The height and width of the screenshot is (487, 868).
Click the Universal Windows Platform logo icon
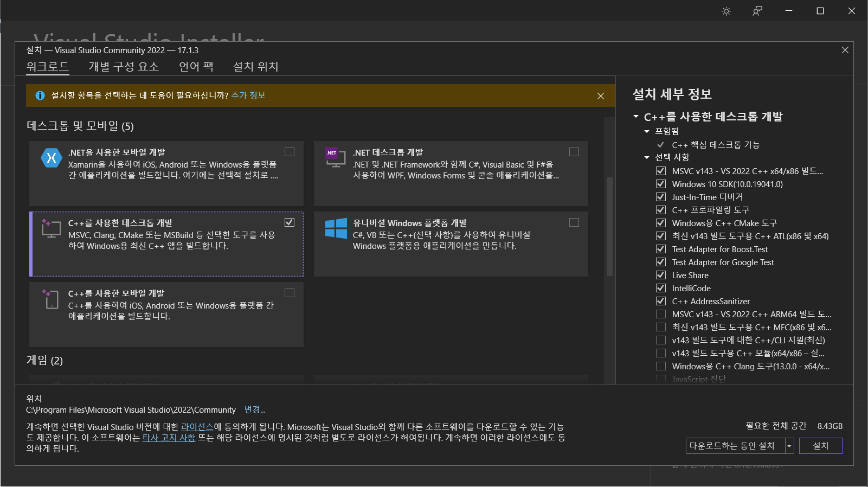coord(336,228)
